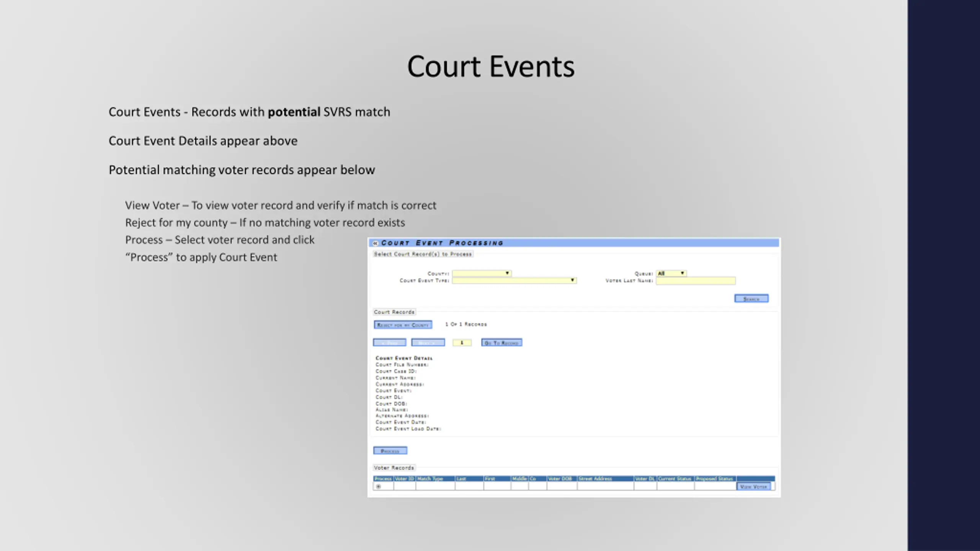This screenshot has width=980, height=551.
Task: Click the Alias Name label
Action: [x=392, y=410]
